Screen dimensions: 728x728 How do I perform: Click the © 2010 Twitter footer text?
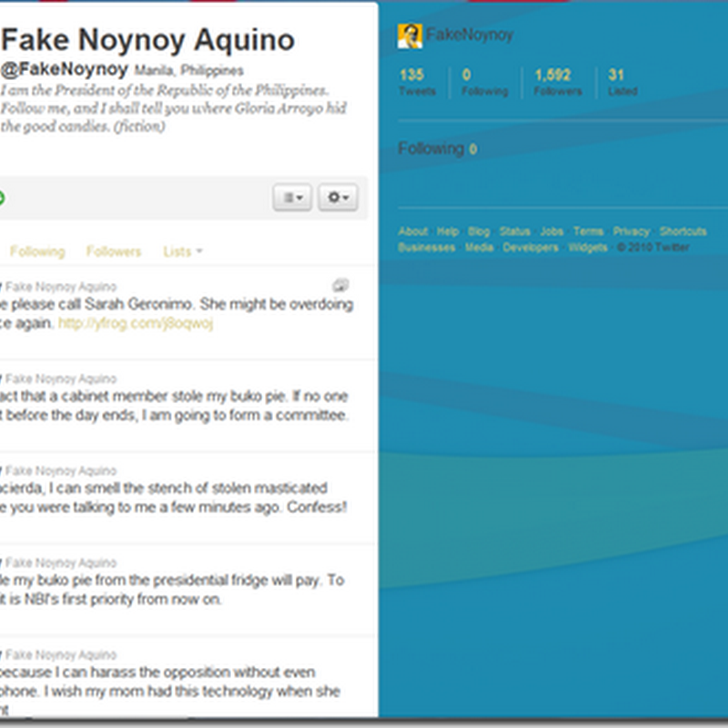[x=652, y=248]
